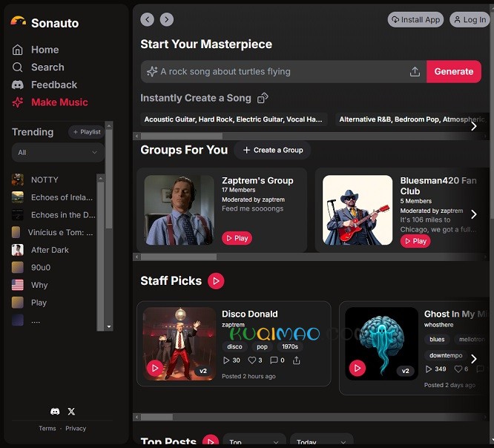Screen dimensions: 494x448
Task: Click the prompt suggestions horizontal scrollbar
Action: pyautogui.click(x=182, y=136)
